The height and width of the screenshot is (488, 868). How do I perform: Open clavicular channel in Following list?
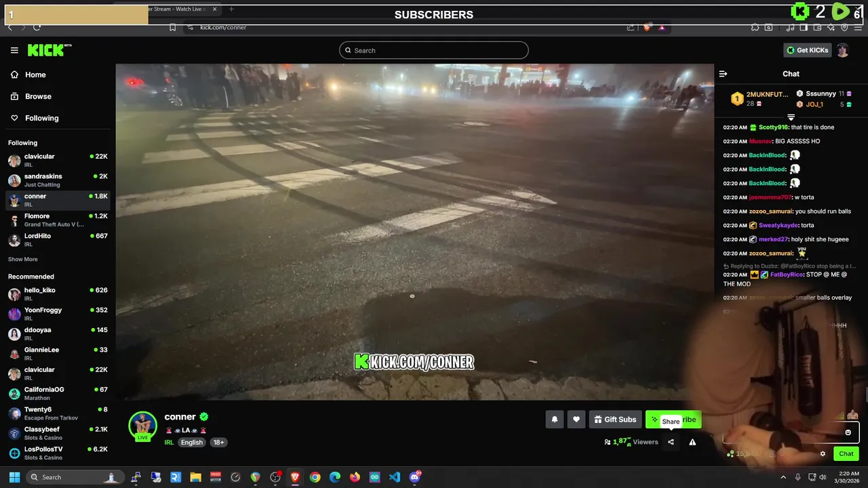pos(58,161)
